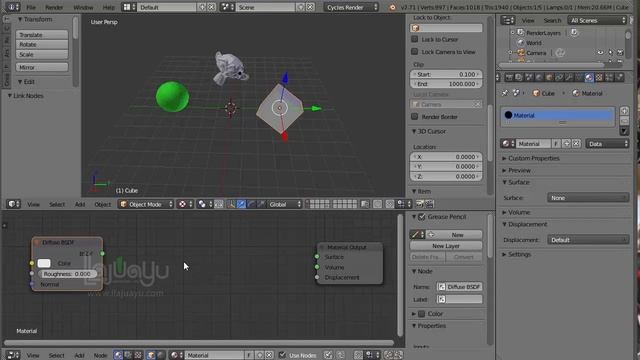Add a new screen layout with plus icon

point(202,7)
